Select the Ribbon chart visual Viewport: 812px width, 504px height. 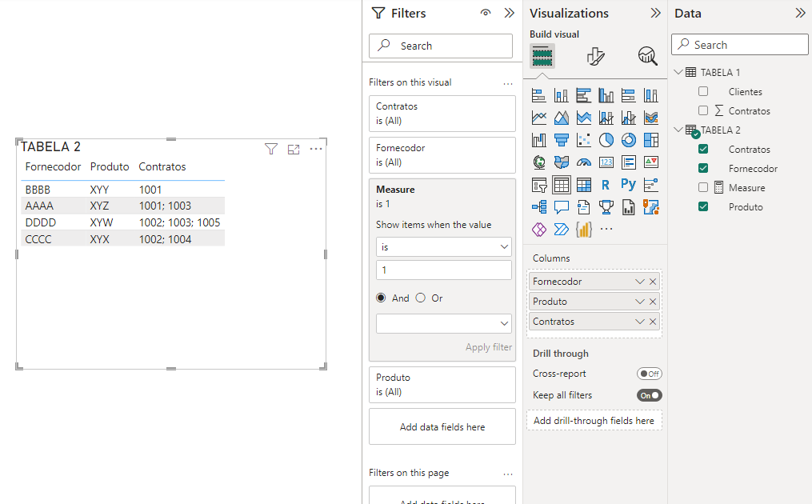point(651,118)
